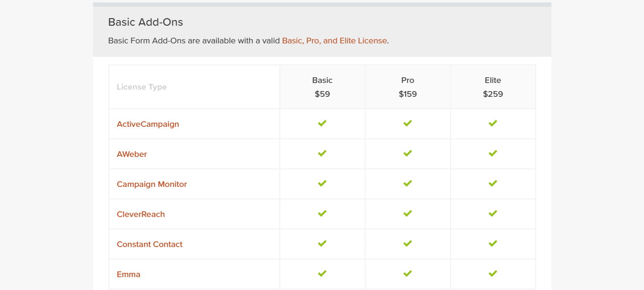Click the CleverReach Elite checkmark
This screenshot has height=290, width=644.
pyautogui.click(x=493, y=214)
